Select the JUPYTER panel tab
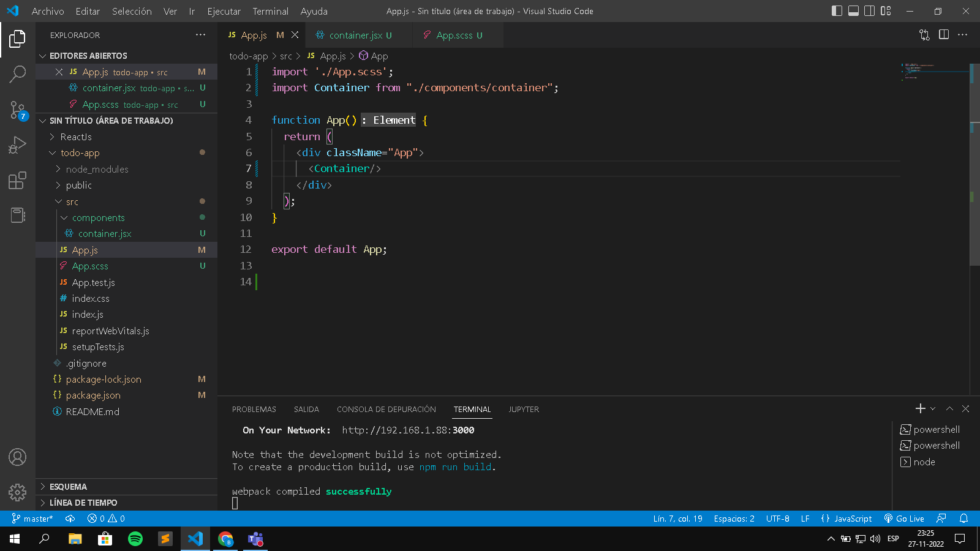980x551 pixels. coord(523,409)
